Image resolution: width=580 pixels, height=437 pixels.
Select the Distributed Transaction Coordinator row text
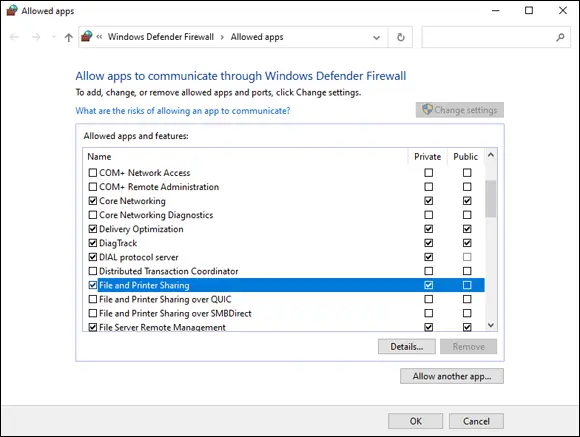pos(169,271)
